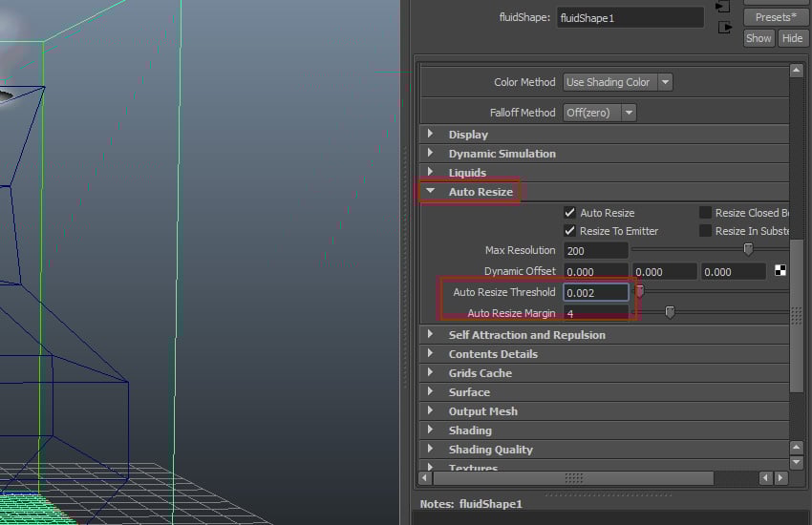Click the Dynamic Offset checkered map icon
This screenshot has width=812, height=525.
(780, 271)
